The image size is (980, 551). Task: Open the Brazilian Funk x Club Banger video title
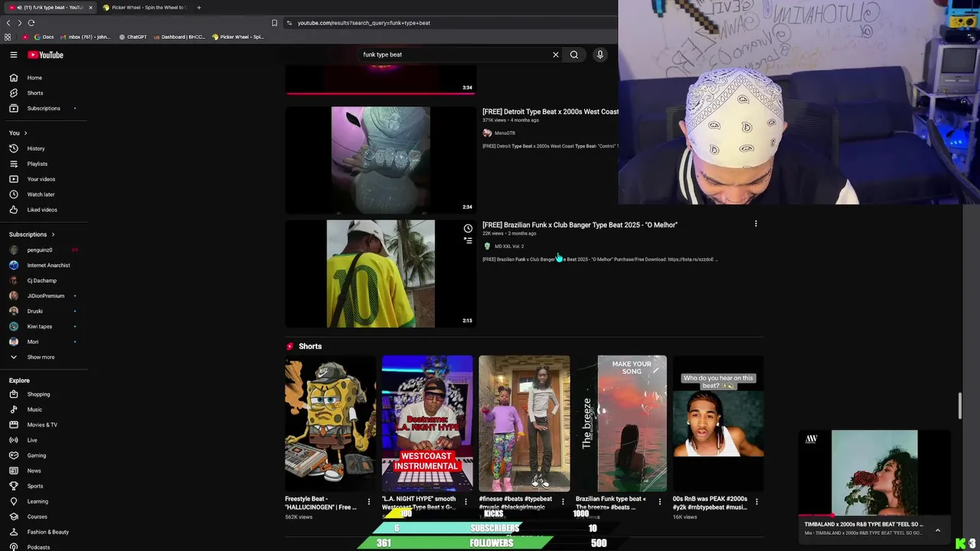pyautogui.click(x=580, y=225)
